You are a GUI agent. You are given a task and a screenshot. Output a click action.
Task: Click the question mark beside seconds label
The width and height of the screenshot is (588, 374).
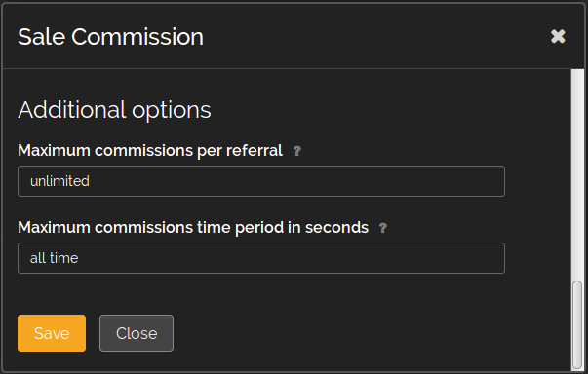383,228
